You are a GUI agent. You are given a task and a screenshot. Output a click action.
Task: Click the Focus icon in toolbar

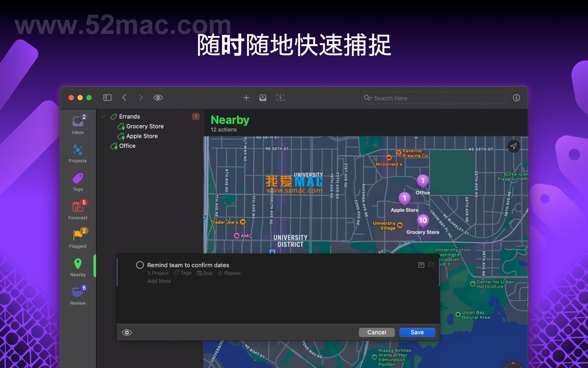pos(280,98)
